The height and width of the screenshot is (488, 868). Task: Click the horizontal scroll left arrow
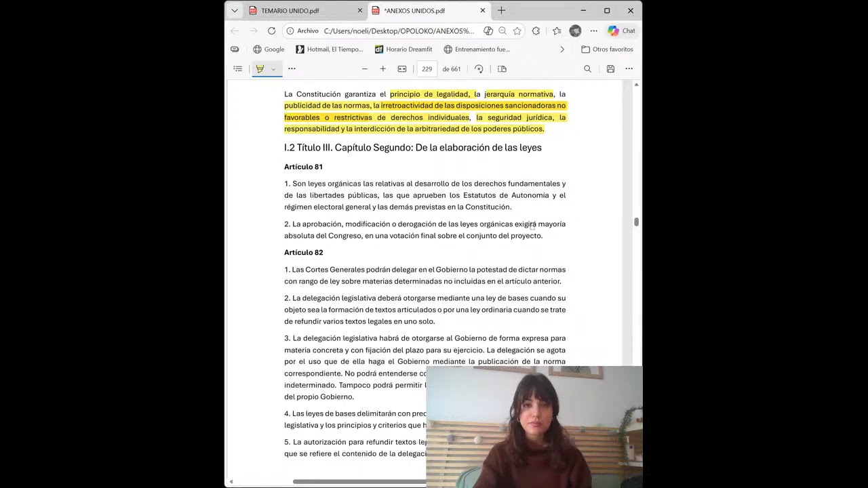(231, 482)
